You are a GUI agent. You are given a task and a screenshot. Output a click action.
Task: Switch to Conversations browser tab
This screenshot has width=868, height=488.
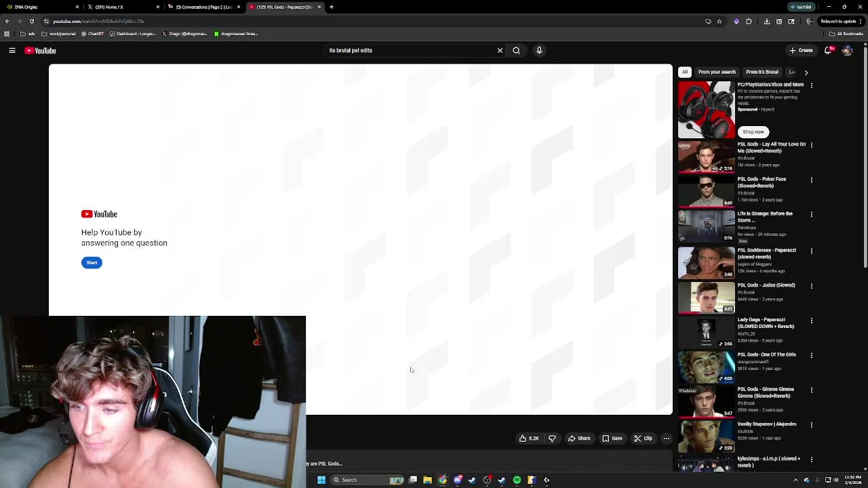pyautogui.click(x=203, y=7)
